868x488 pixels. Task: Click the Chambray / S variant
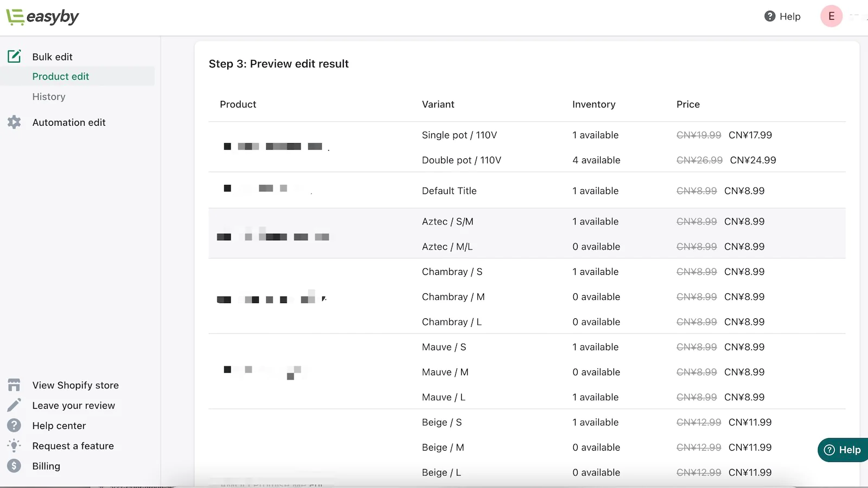click(x=452, y=272)
